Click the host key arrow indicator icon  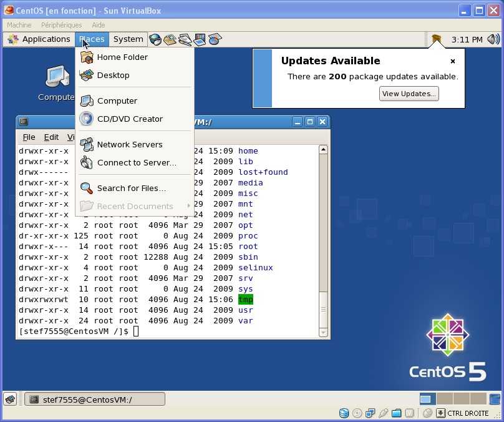440,413
